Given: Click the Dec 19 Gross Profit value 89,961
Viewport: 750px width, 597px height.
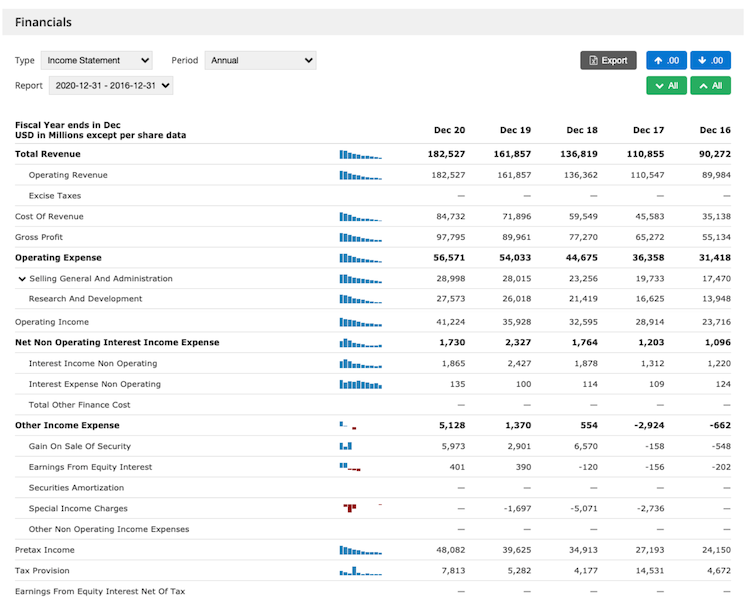Looking at the screenshot, I should (517, 237).
